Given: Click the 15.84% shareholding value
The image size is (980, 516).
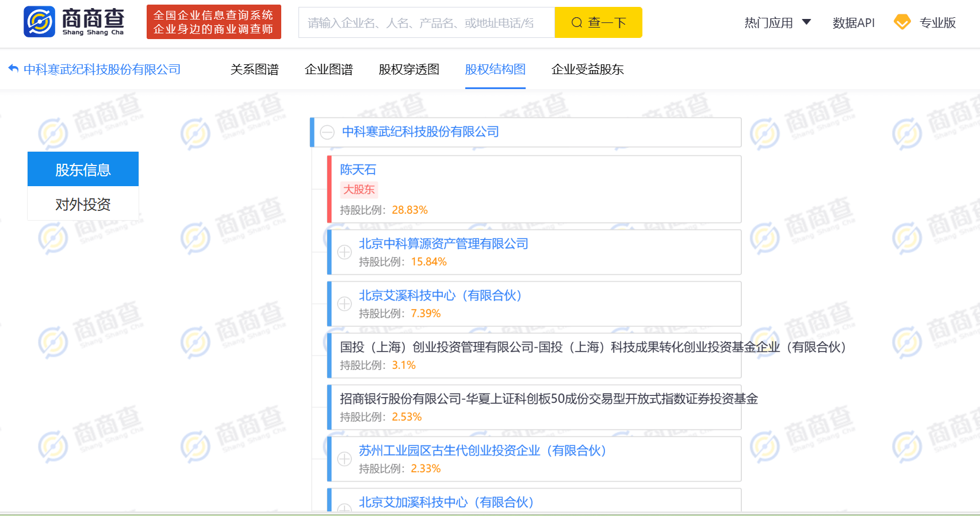Looking at the screenshot, I should tap(428, 261).
